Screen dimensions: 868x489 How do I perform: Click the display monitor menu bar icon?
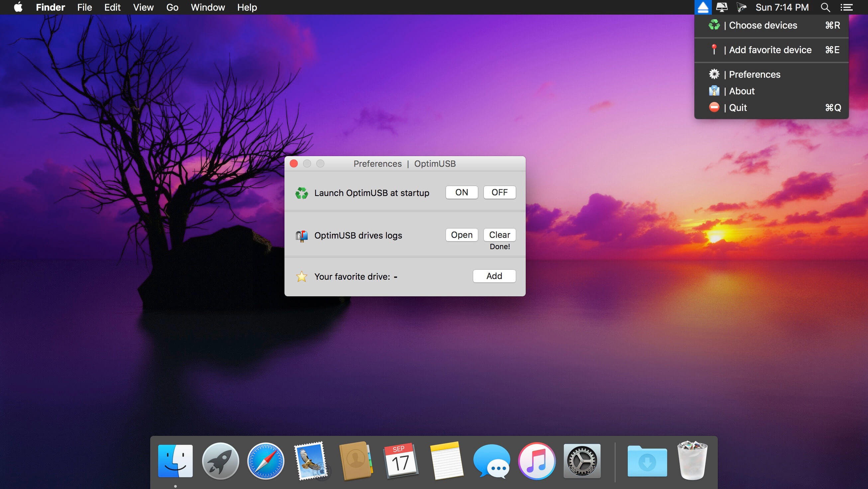721,7
